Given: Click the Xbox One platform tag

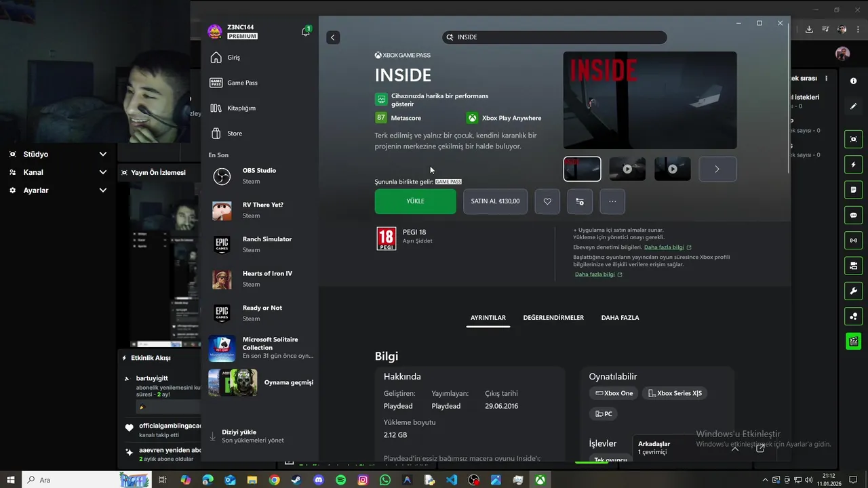Looking at the screenshot, I should click(x=614, y=393).
